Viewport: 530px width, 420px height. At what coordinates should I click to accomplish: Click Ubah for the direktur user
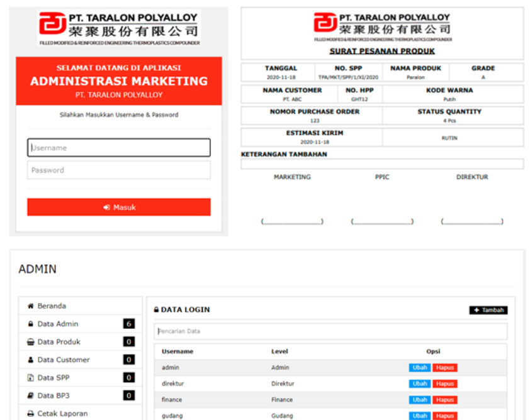(x=420, y=384)
